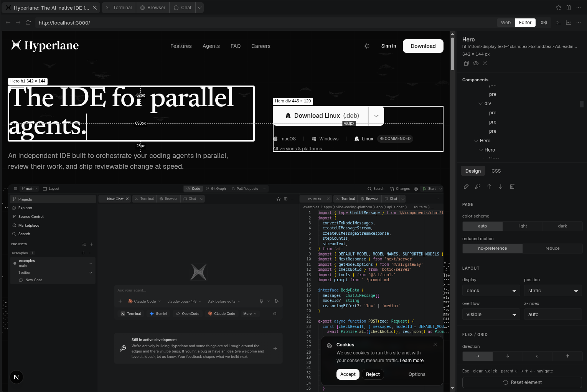The width and height of the screenshot is (587, 392).
Task: Click the X icon beside the eye icon
Action: (x=485, y=63)
